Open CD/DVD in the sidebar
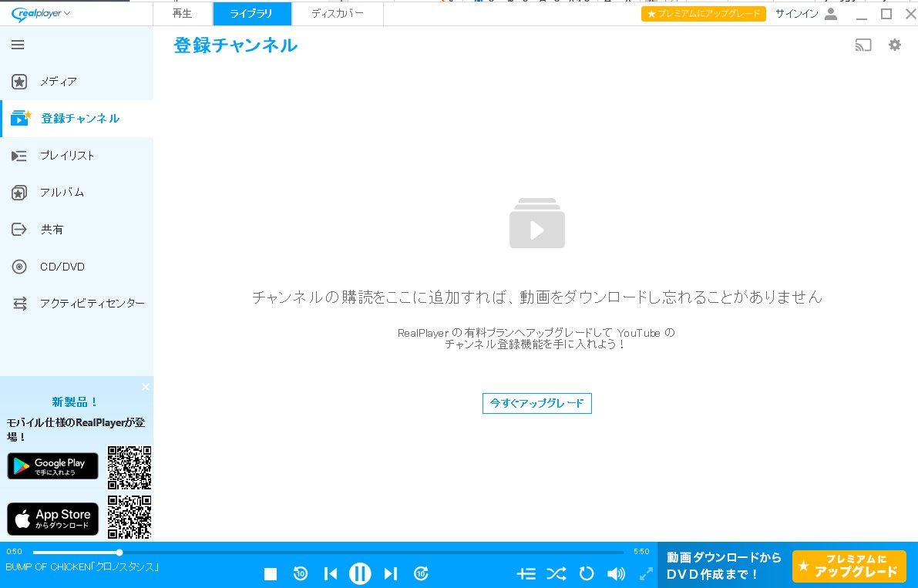This screenshot has height=588, width=918. tap(77, 266)
